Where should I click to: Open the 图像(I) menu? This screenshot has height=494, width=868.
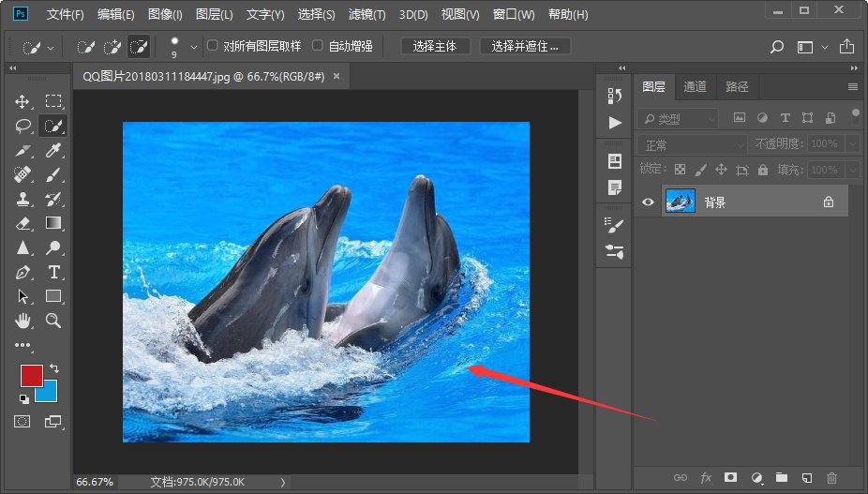(165, 14)
